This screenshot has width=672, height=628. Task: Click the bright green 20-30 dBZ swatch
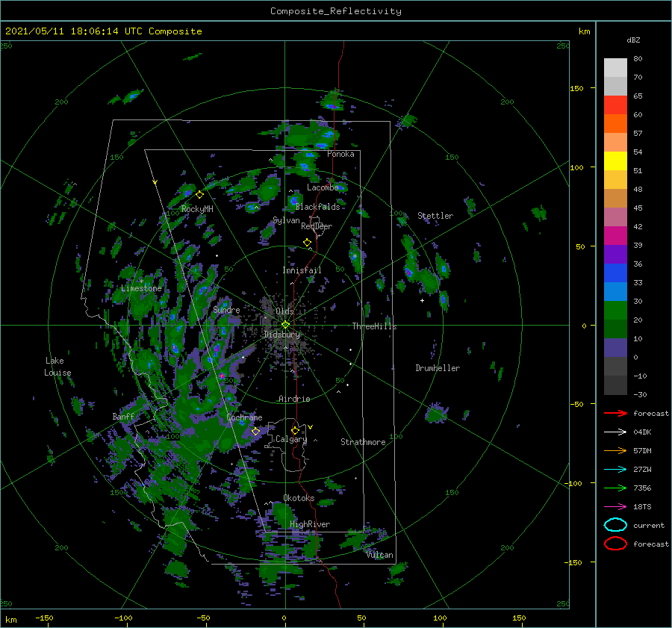[x=615, y=311]
